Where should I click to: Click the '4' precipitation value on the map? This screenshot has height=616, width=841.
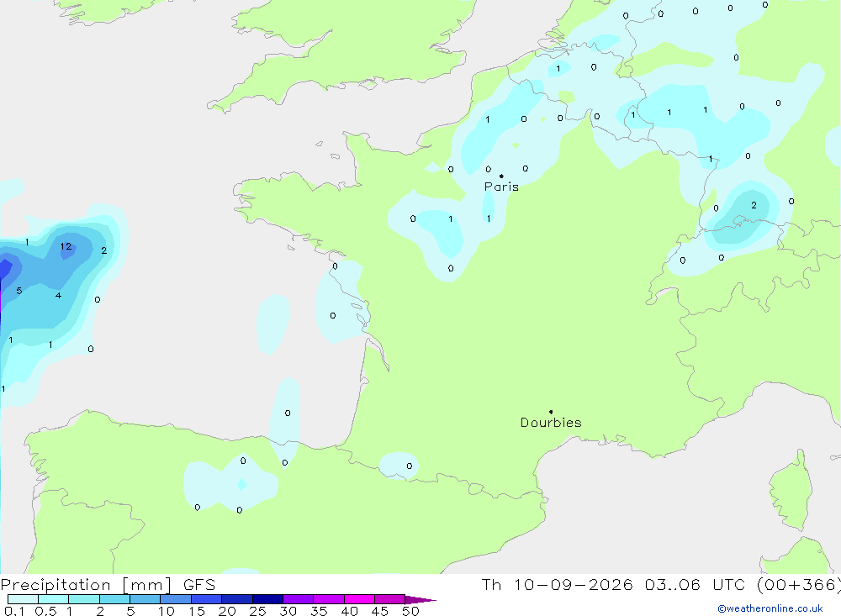click(59, 296)
